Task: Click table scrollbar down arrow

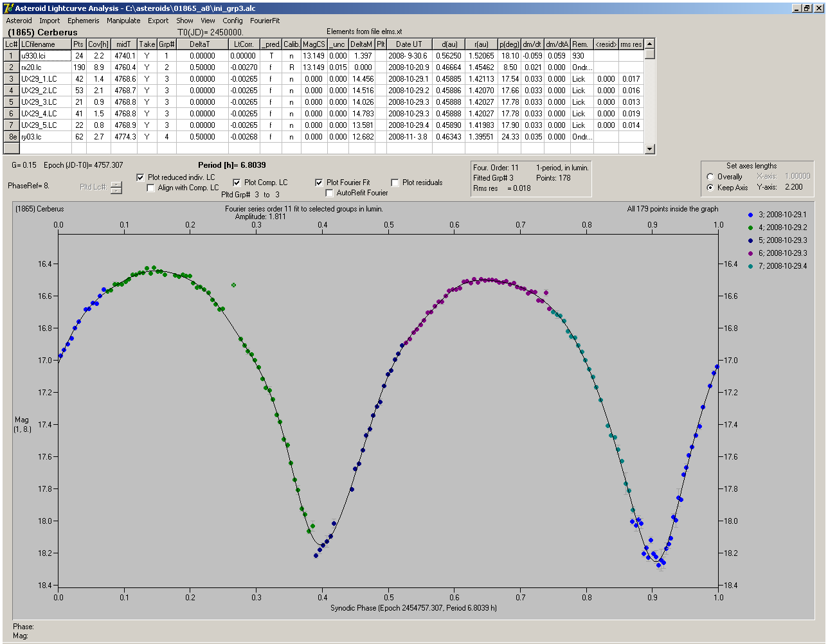Action: 650,149
